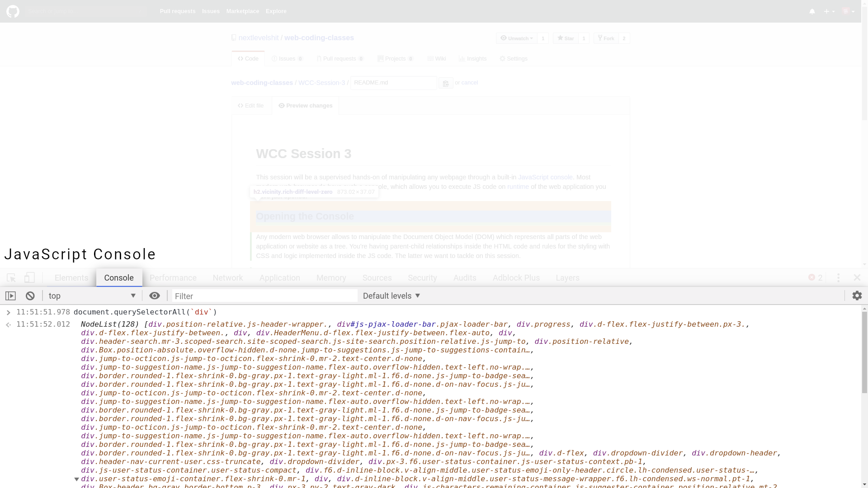
Task: Open the Adblock Plus tab
Action: tap(516, 278)
